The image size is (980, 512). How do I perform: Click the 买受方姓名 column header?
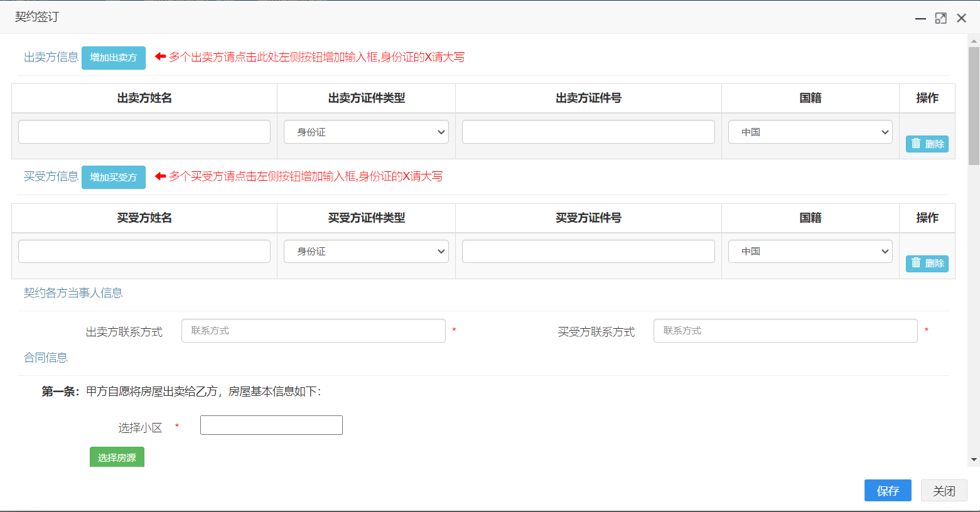point(144,218)
